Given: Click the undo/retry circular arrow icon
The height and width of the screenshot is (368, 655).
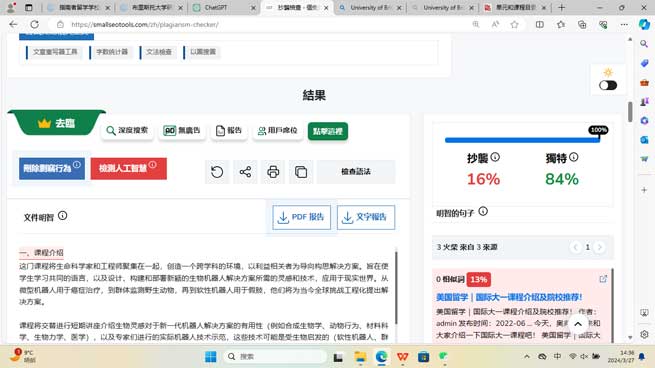Looking at the screenshot, I should (x=217, y=172).
